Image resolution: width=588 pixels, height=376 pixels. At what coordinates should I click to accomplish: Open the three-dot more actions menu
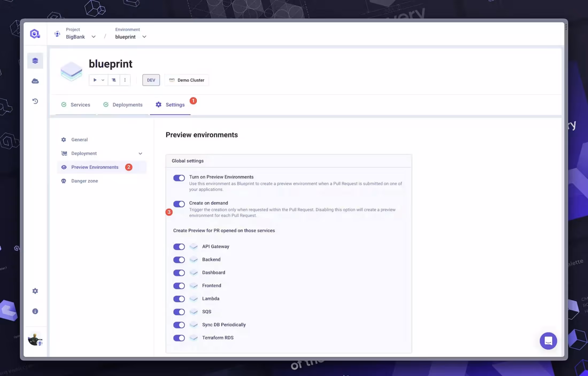(125, 80)
